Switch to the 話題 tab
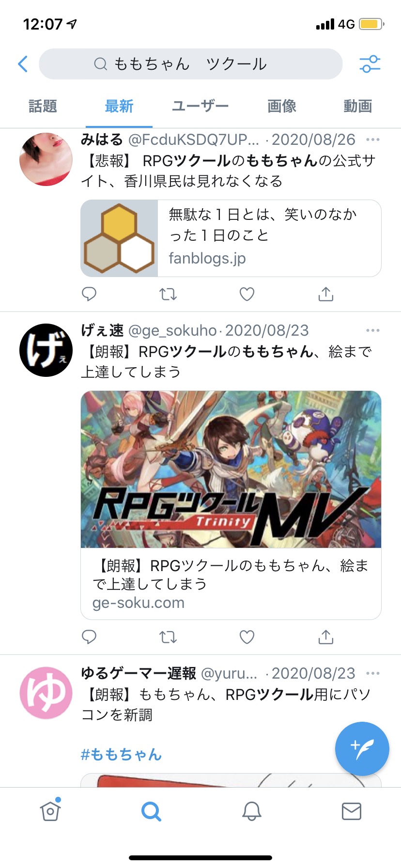The height and width of the screenshot is (868, 401). tap(43, 106)
